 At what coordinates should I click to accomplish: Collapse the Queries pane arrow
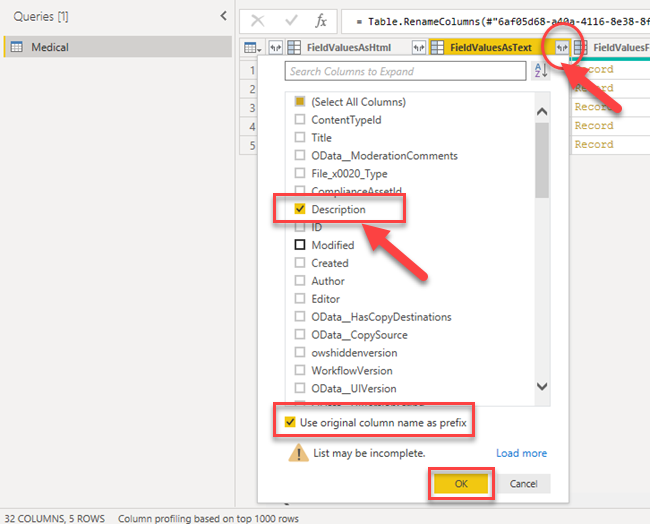click(223, 16)
